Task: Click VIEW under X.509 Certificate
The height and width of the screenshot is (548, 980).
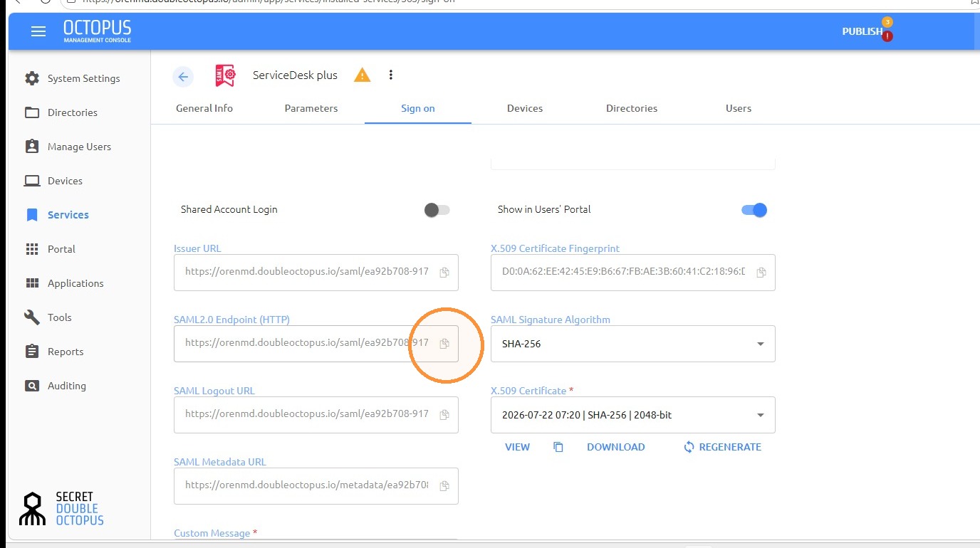Action: 518,447
